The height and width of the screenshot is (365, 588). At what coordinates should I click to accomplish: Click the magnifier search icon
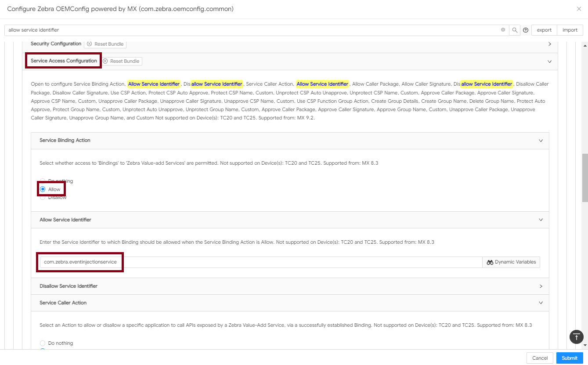[x=515, y=30]
